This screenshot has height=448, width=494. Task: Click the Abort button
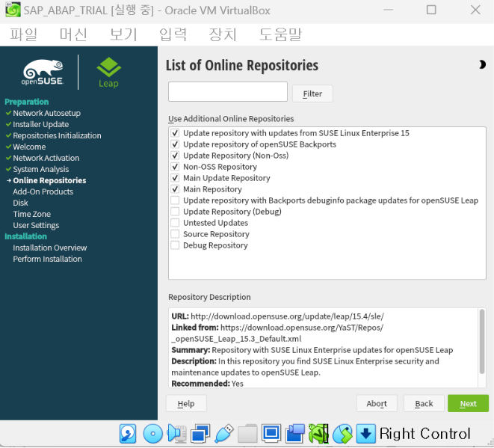point(377,404)
